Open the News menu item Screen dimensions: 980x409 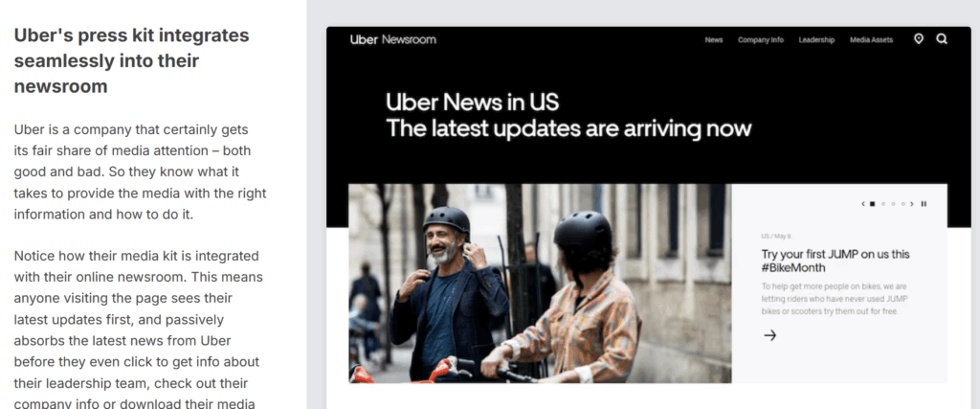tap(714, 40)
